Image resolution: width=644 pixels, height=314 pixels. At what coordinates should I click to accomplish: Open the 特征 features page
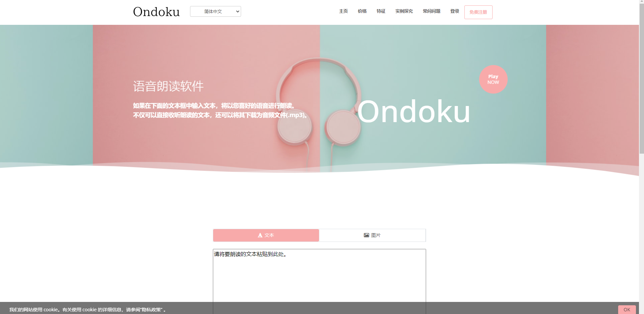pos(381,11)
